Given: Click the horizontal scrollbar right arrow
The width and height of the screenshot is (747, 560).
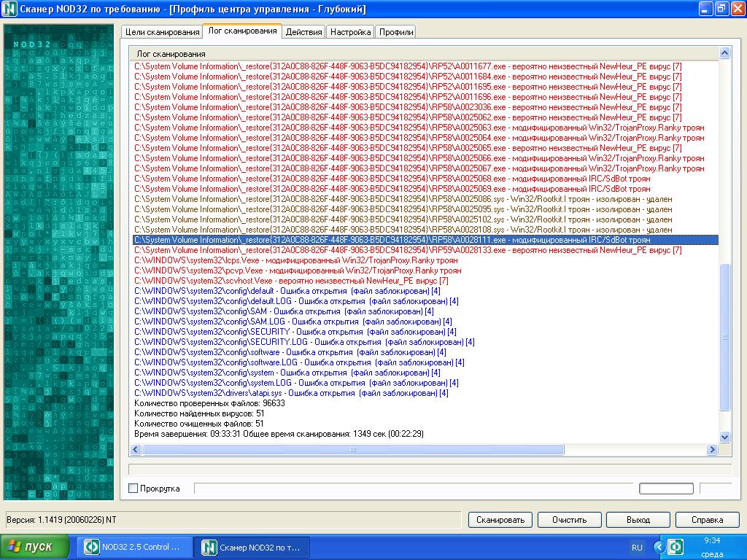Looking at the screenshot, I should 712,449.
